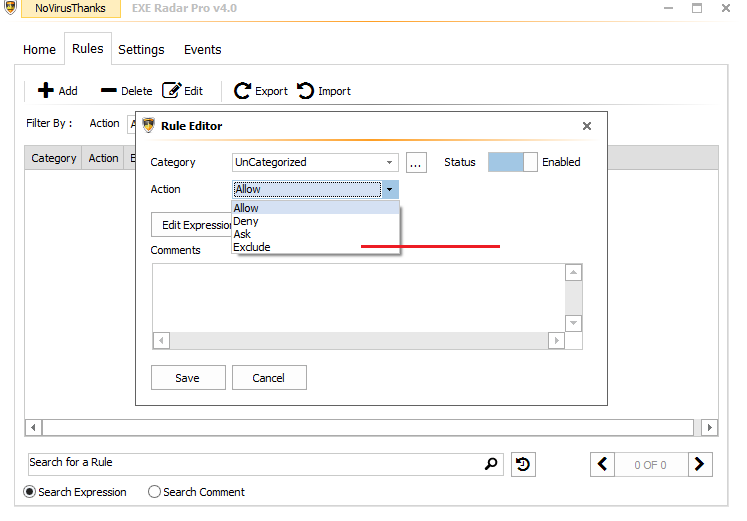Switch to the Settings tab
Viewport: 747px width, 521px height.
coord(141,50)
